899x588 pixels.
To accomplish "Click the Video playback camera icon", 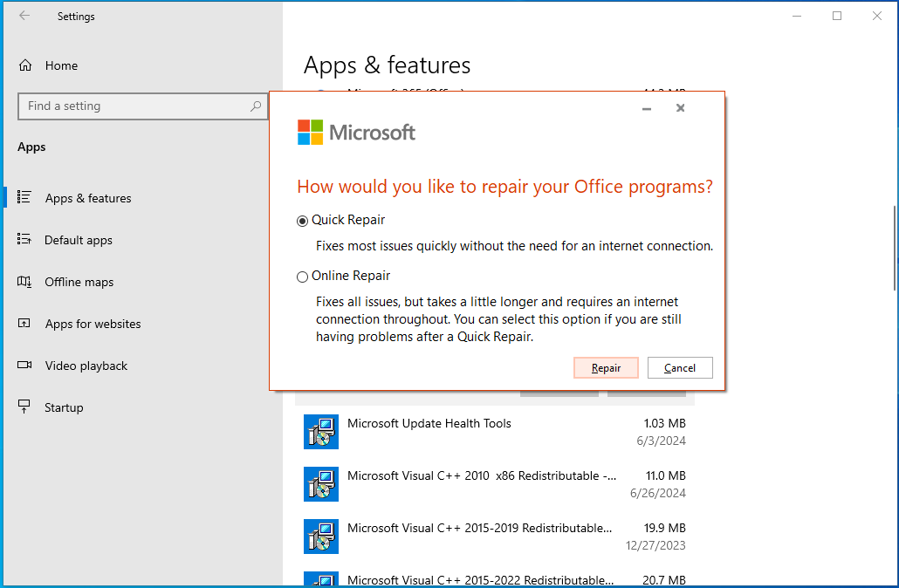I will [x=24, y=365].
